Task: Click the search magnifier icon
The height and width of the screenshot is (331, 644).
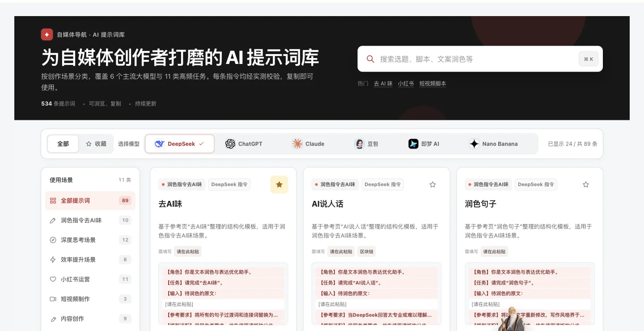Action: point(370,59)
